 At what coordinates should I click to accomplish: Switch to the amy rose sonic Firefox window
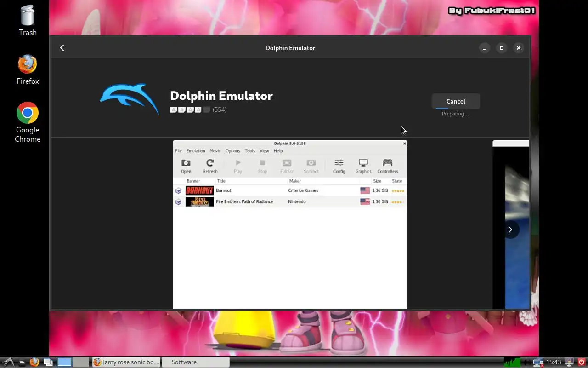[x=126, y=362]
